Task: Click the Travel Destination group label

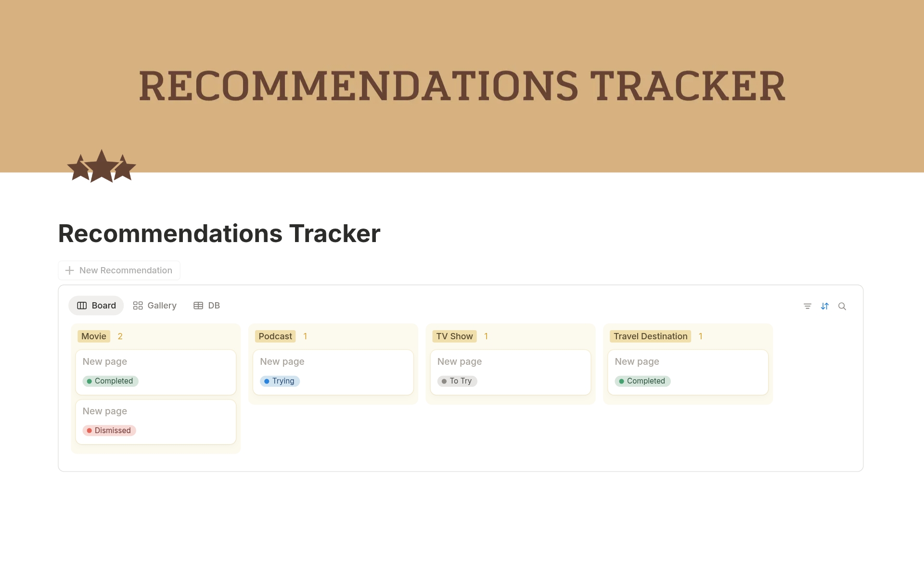Action: coord(650,336)
